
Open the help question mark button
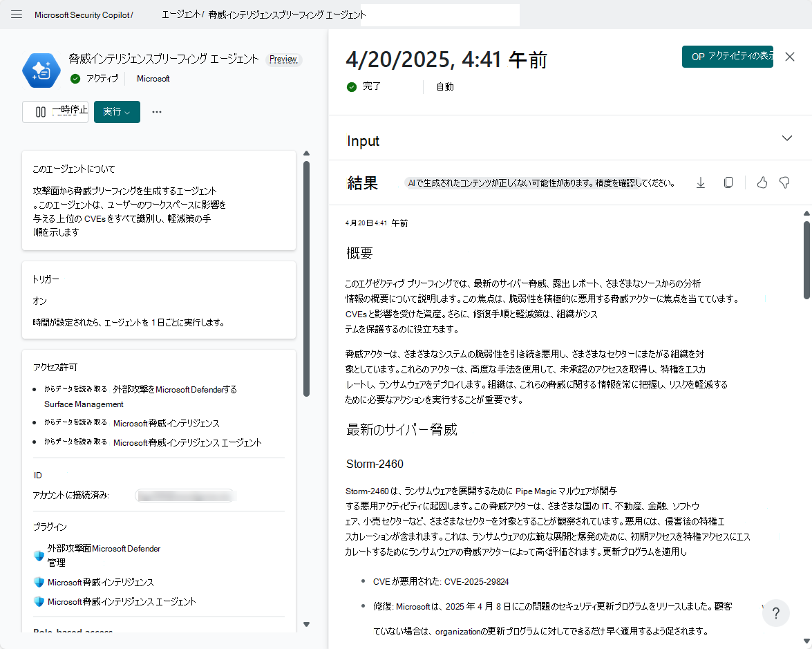(x=776, y=613)
